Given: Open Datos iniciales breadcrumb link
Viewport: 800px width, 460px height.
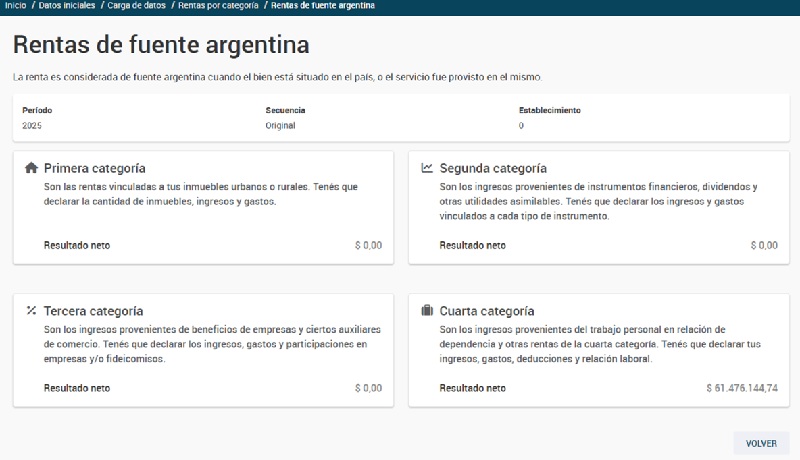Looking at the screenshot, I should point(68,6).
